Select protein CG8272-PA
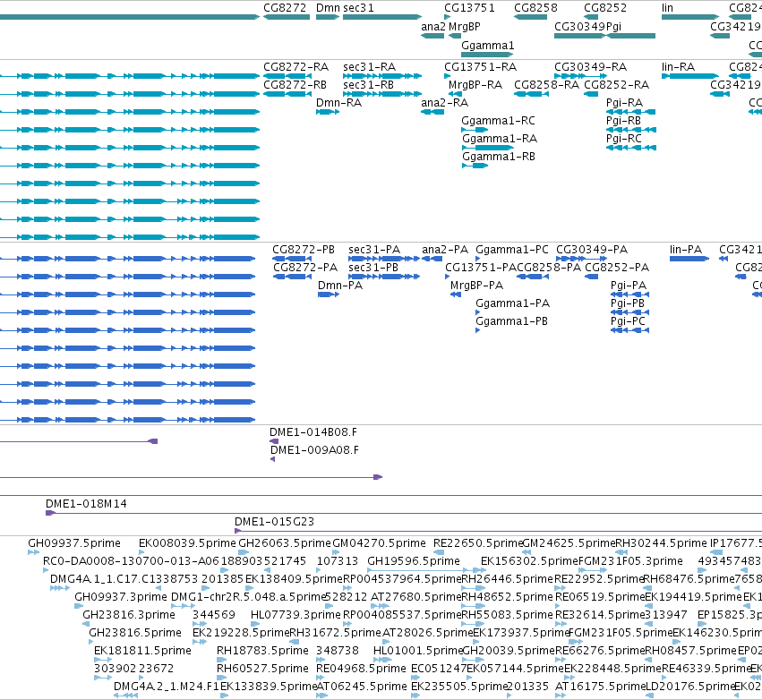 click(x=305, y=267)
